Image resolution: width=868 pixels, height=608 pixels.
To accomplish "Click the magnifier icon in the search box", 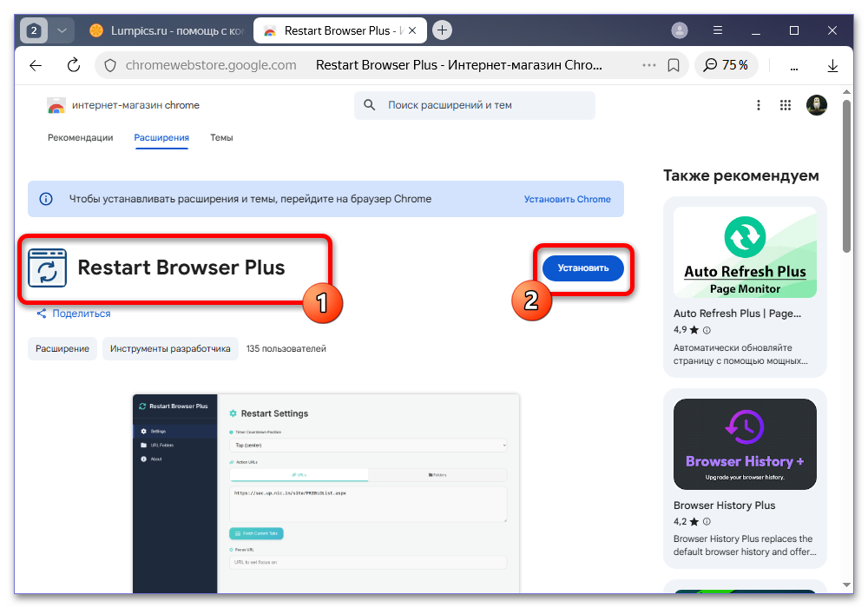I will 369,104.
